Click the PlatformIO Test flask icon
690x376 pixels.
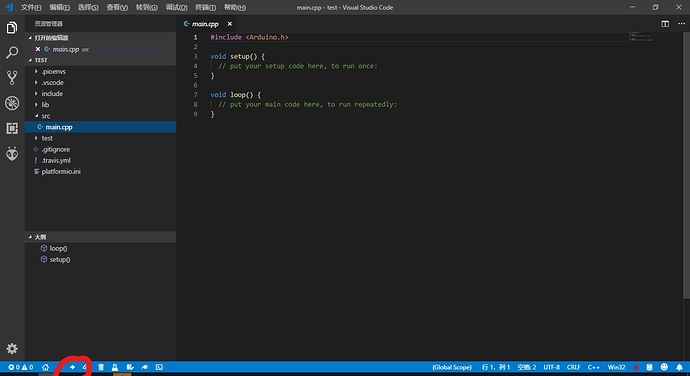point(115,367)
